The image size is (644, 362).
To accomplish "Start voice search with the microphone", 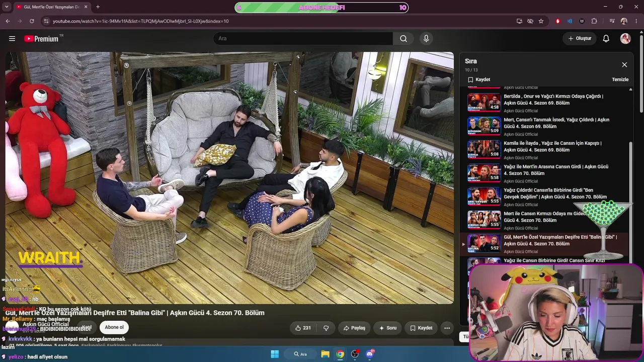I will click(x=426, y=39).
